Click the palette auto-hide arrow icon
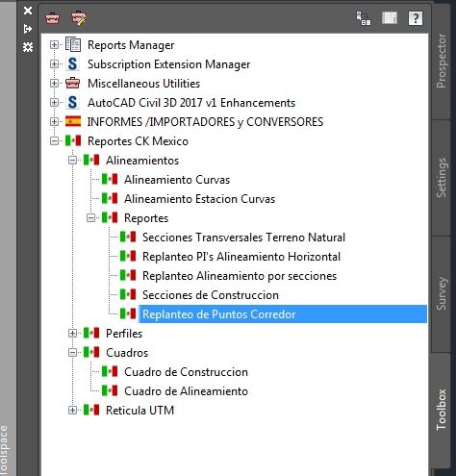 click(x=28, y=29)
